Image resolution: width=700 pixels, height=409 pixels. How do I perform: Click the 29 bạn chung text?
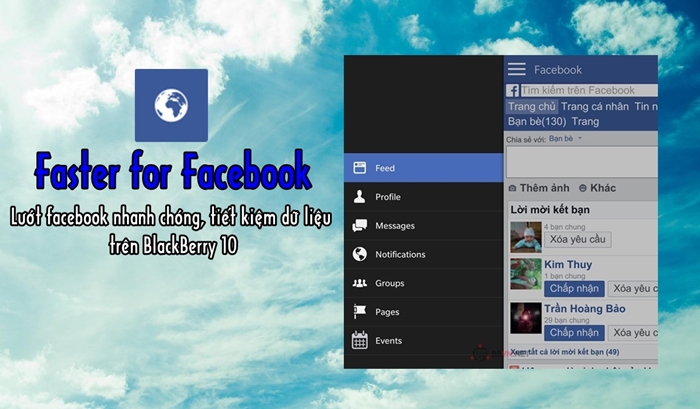(567, 320)
